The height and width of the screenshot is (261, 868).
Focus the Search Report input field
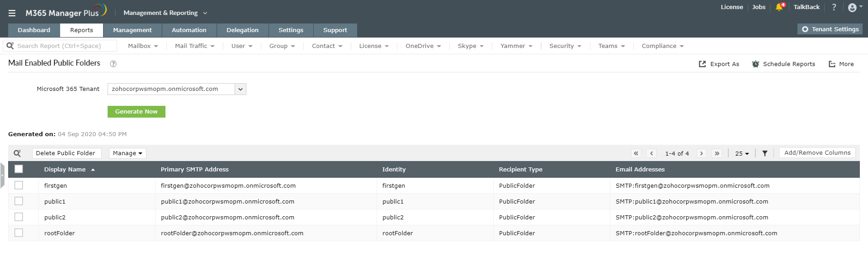pos(63,46)
